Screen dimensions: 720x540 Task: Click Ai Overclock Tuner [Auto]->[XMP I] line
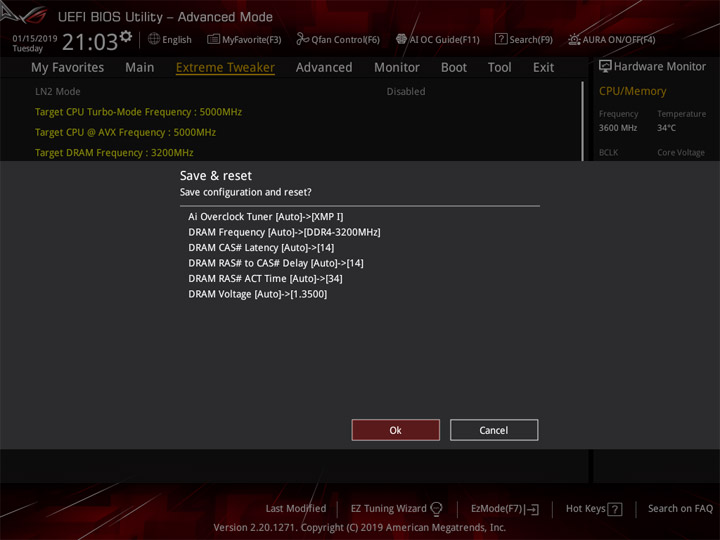click(x=265, y=217)
